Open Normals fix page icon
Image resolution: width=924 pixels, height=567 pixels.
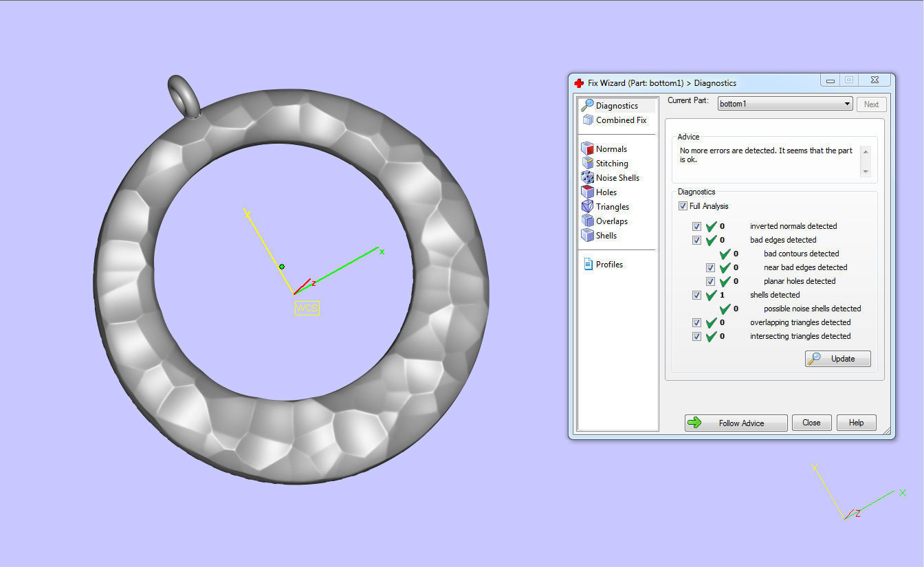(587, 148)
